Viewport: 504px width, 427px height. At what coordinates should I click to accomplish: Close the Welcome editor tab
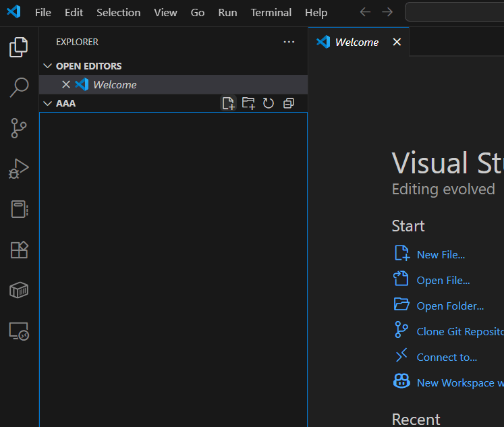pos(397,42)
